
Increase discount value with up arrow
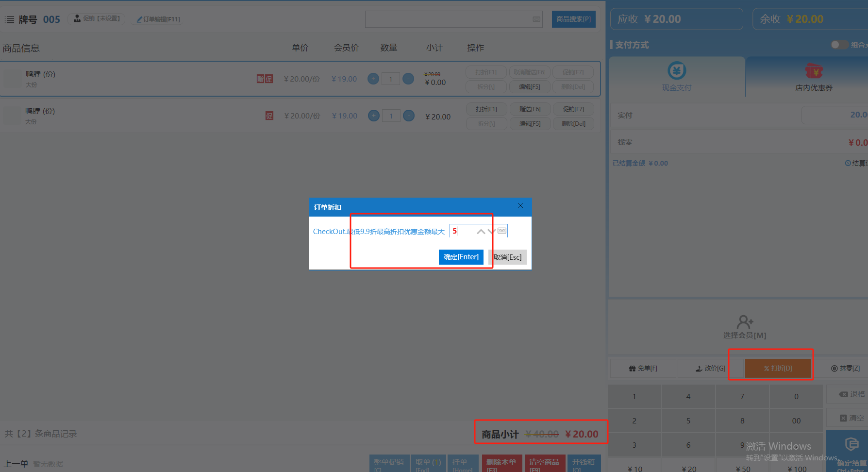tap(481, 232)
